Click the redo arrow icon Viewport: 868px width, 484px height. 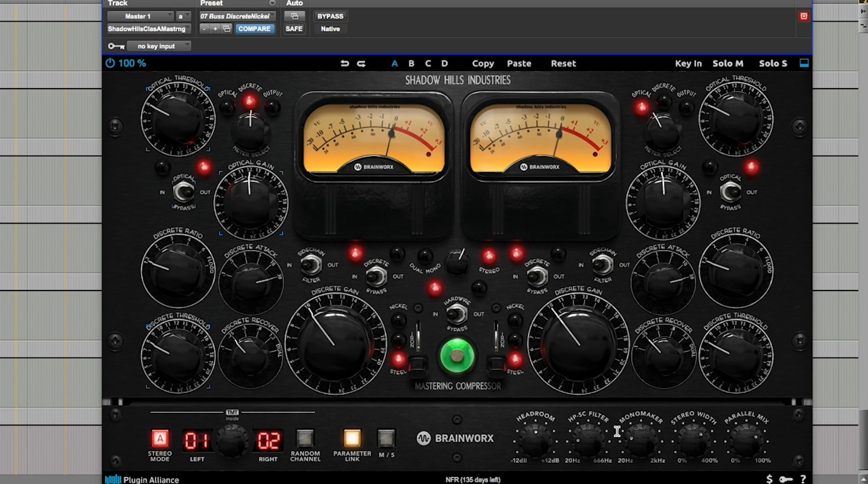pos(361,63)
